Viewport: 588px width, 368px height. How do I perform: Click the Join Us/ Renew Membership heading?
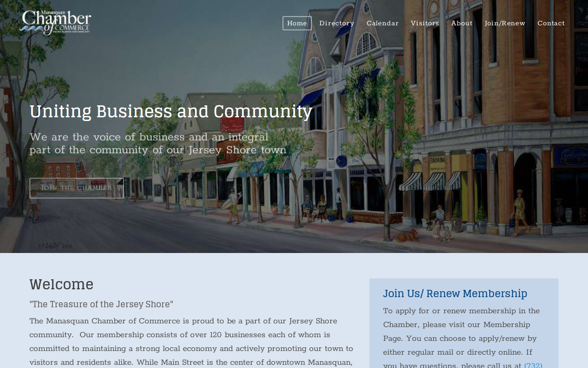(x=455, y=293)
